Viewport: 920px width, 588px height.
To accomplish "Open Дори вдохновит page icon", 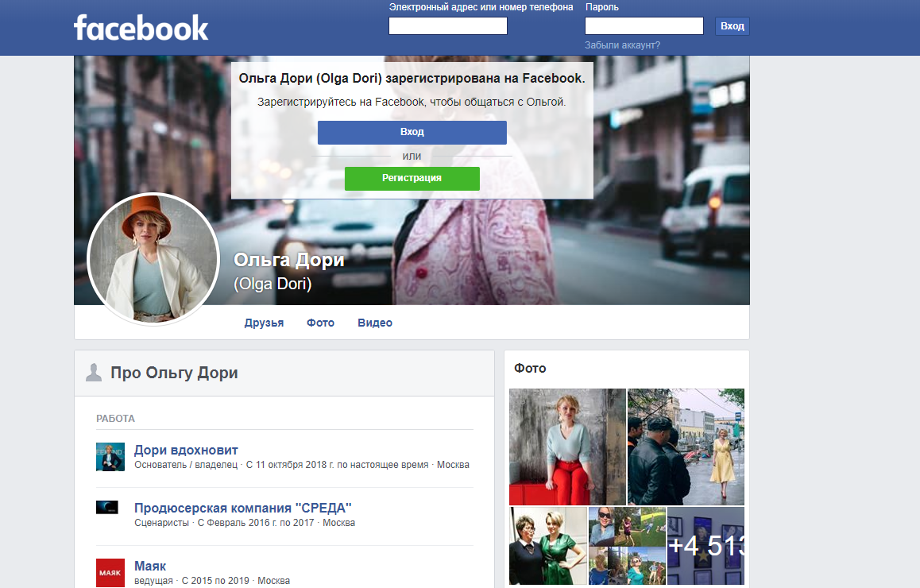I will (x=110, y=457).
